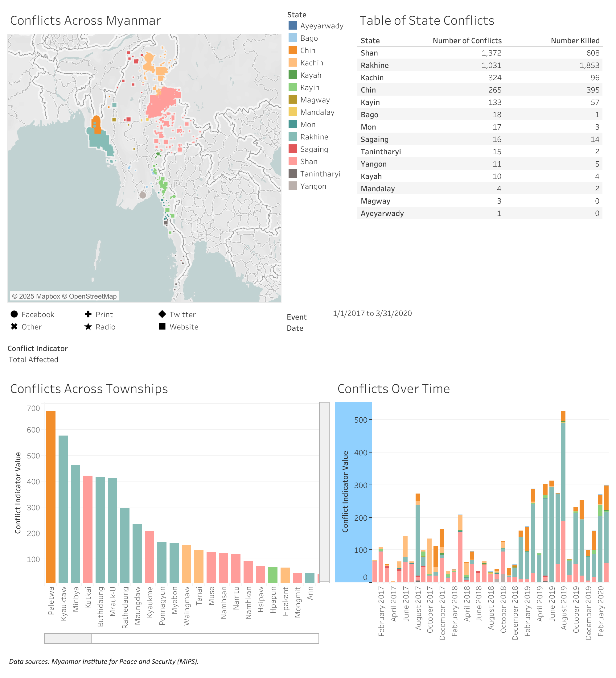Click the Yangon gray circle on map

[x=142, y=195]
